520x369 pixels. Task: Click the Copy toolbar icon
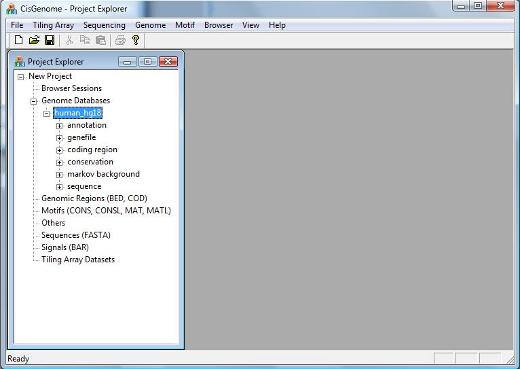click(x=85, y=40)
